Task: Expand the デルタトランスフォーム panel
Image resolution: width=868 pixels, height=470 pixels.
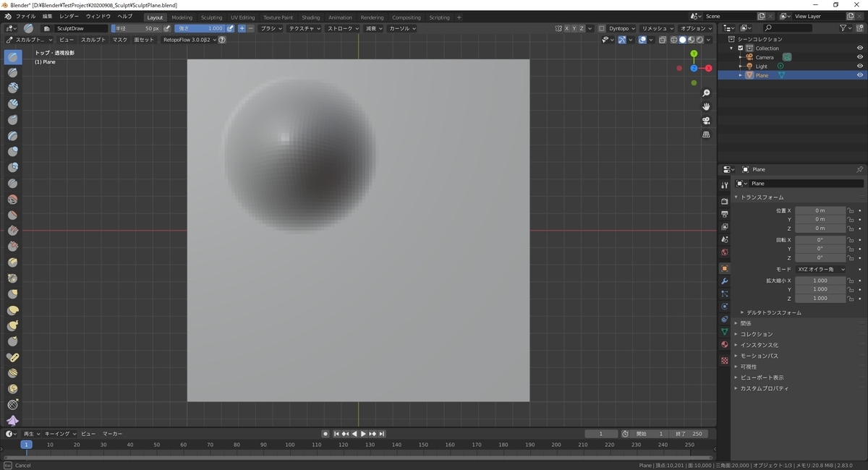Action: [x=774, y=312]
